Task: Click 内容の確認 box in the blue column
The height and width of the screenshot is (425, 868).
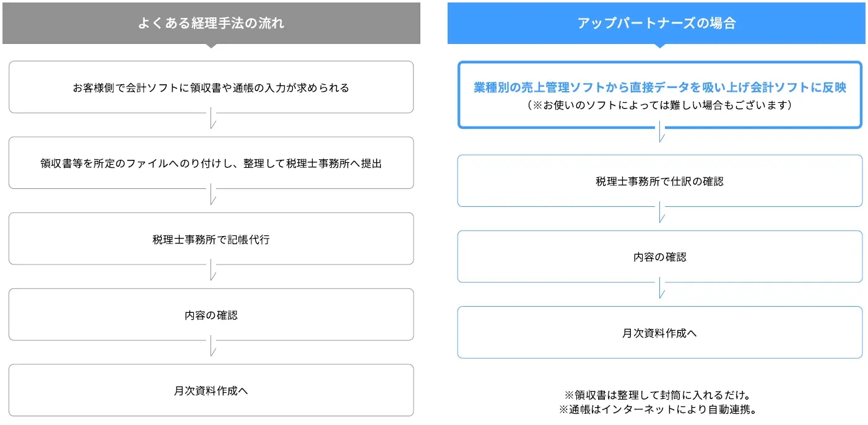Action: [x=659, y=256]
